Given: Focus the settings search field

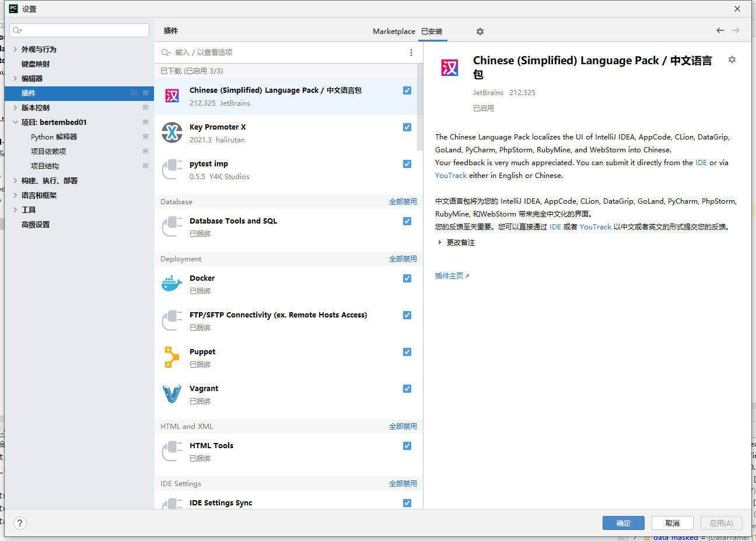Looking at the screenshot, I should click(79, 30).
